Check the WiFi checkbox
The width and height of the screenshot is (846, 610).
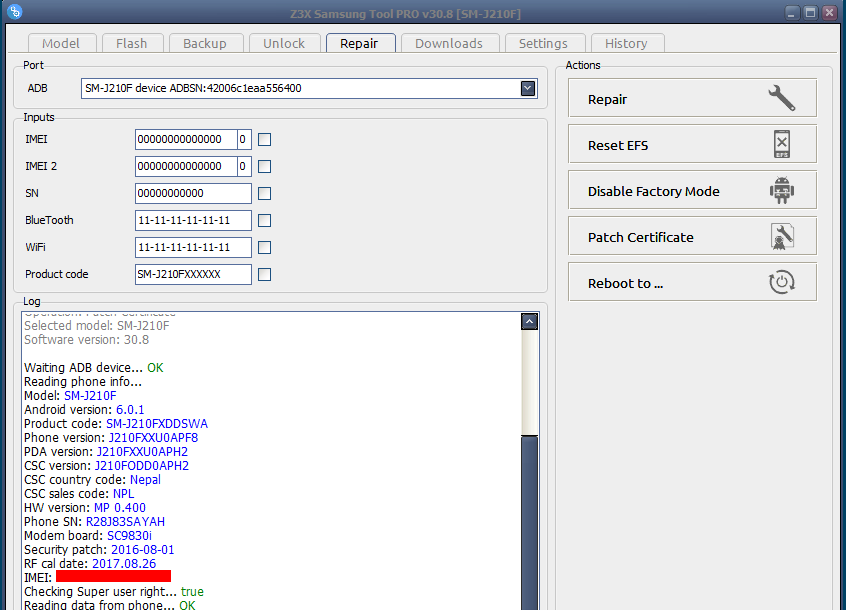[x=264, y=248]
